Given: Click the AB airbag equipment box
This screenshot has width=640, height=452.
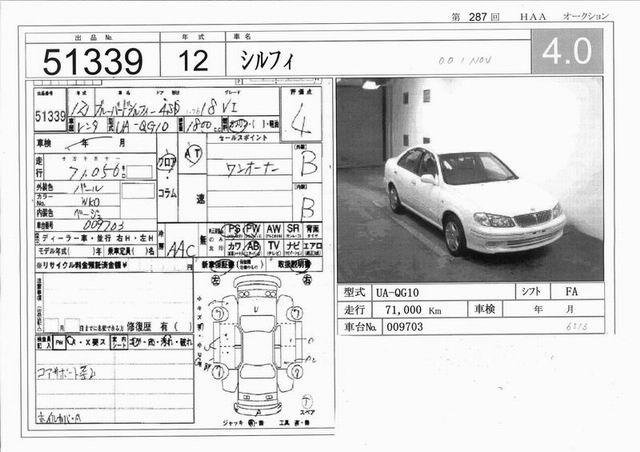Looking at the screenshot, I should [251, 246].
